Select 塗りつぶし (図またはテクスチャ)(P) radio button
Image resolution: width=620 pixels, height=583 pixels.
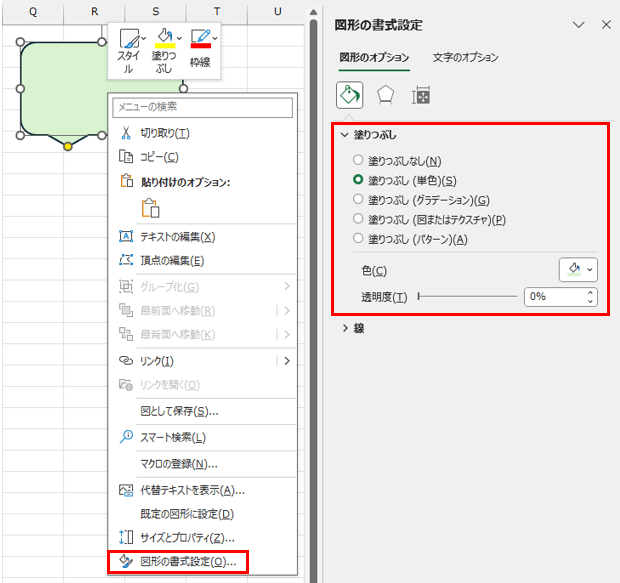point(358,219)
